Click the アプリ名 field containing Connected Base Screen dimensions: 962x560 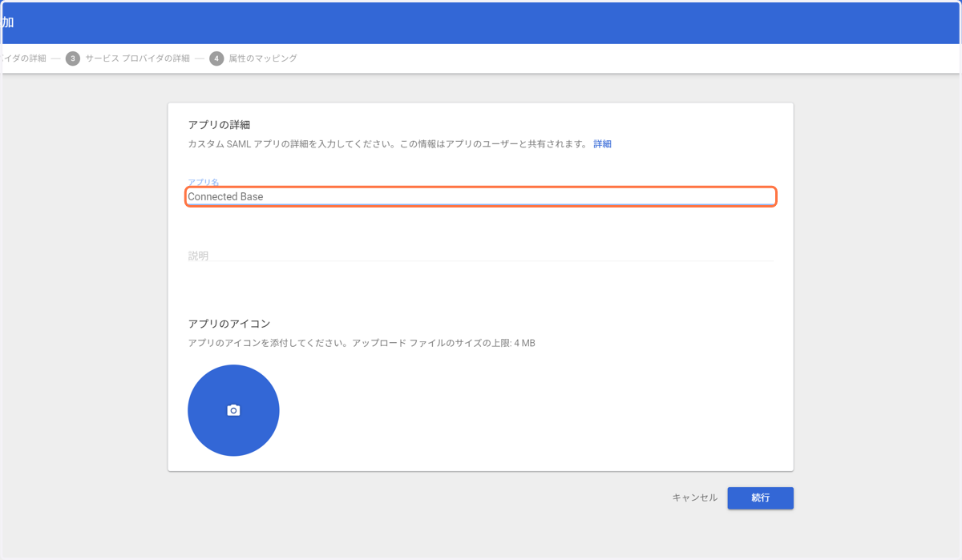[x=480, y=196]
